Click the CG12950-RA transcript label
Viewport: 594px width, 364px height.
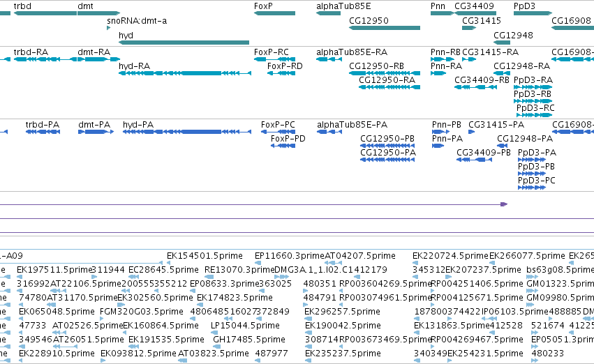[387, 80]
